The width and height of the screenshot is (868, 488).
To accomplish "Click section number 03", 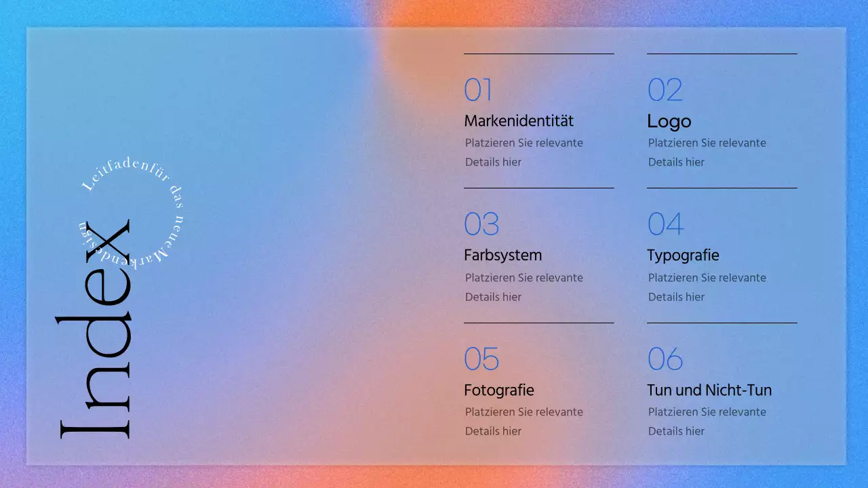I will pos(481,224).
